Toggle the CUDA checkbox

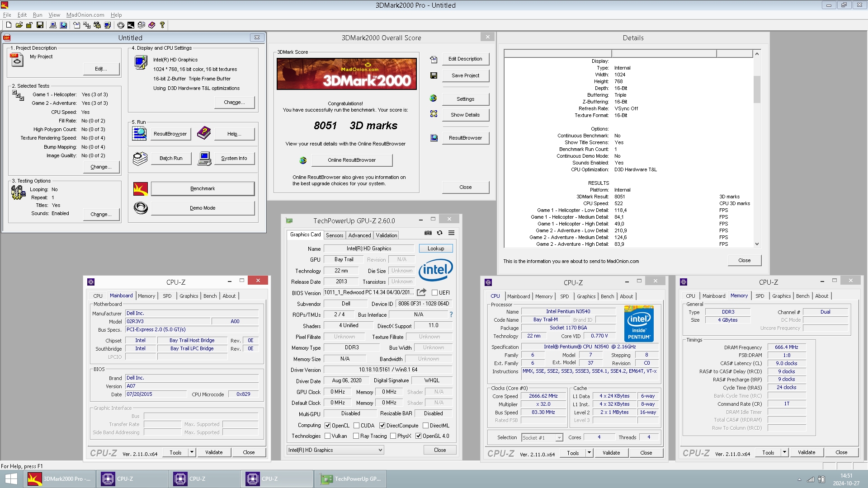pyautogui.click(x=356, y=426)
